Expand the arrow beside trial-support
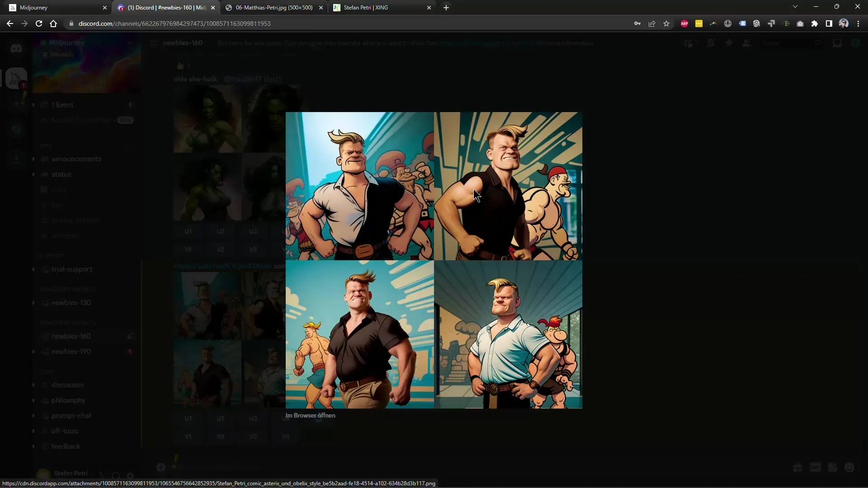 (33, 269)
